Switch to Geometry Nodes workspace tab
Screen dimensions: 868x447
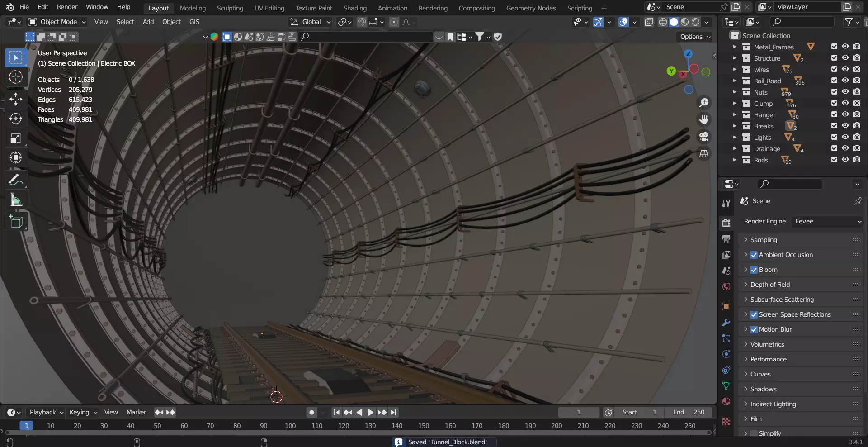click(531, 8)
